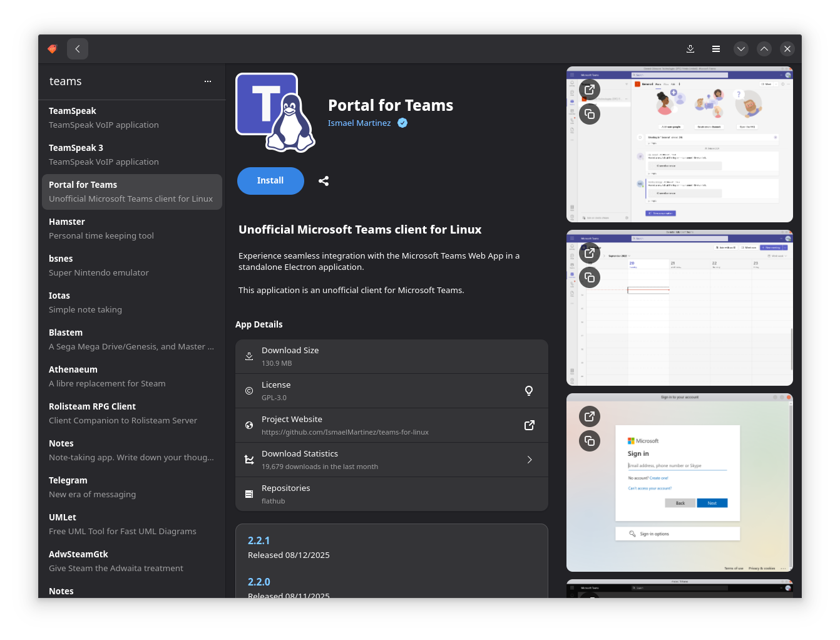This screenshot has height=640, width=840.
Task: Select Iotas note taking result
Action: [132, 302]
